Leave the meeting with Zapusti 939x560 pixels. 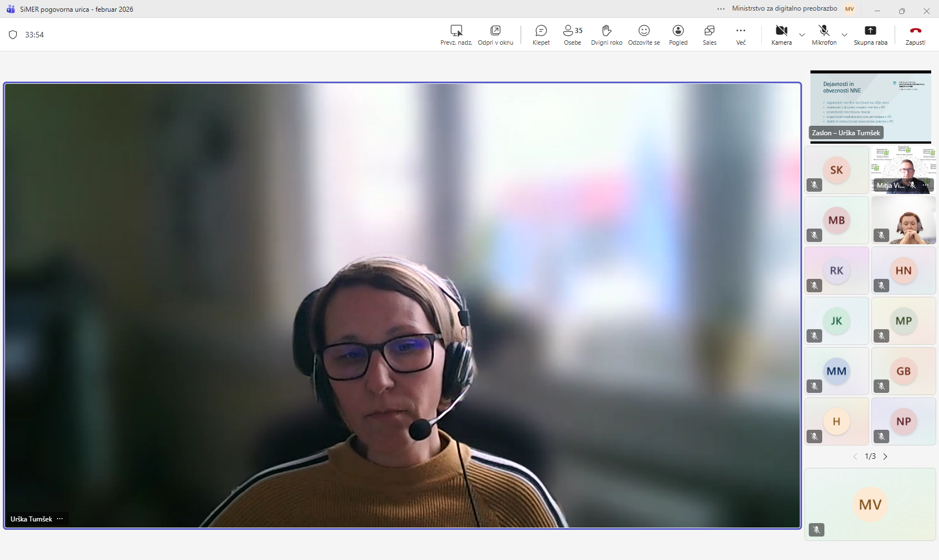pyautogui.click(x=915, y=35)
